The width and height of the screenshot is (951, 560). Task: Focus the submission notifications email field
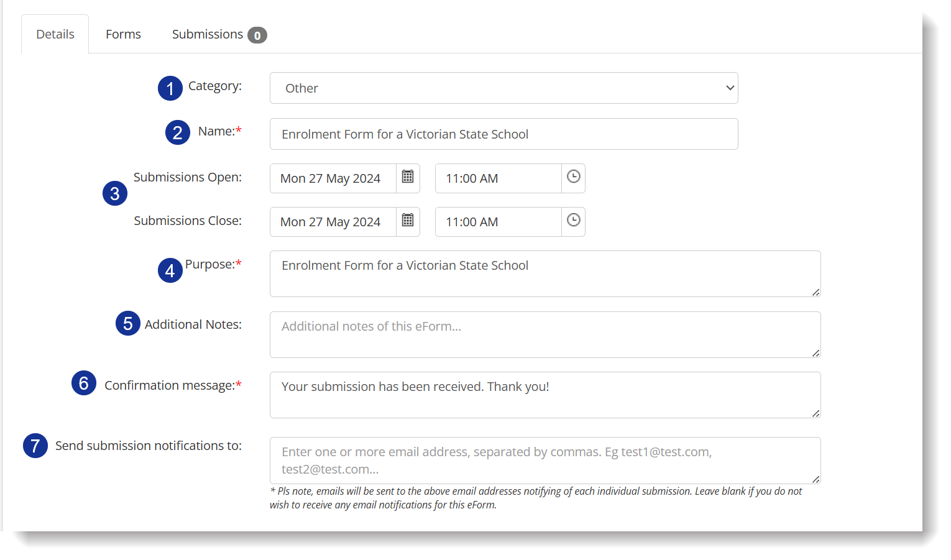pos(545,461)
